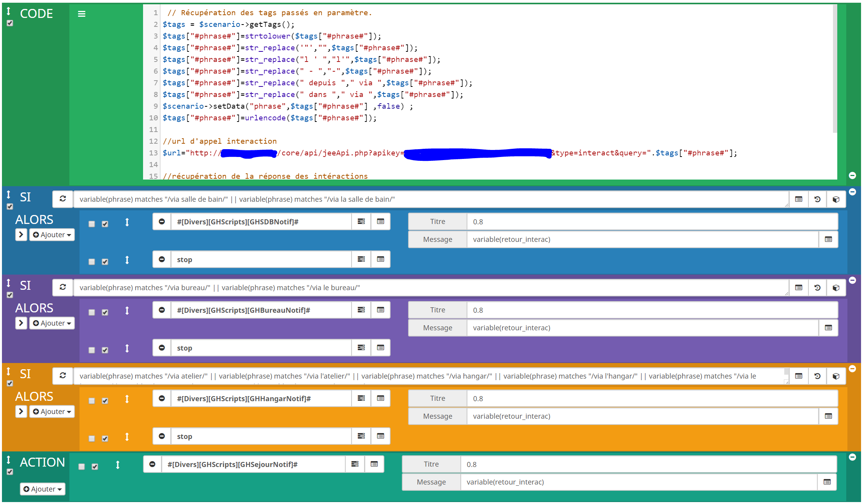
Task: Remove the GHBureauNotif action with its minus button
Action: coord(162,310)
